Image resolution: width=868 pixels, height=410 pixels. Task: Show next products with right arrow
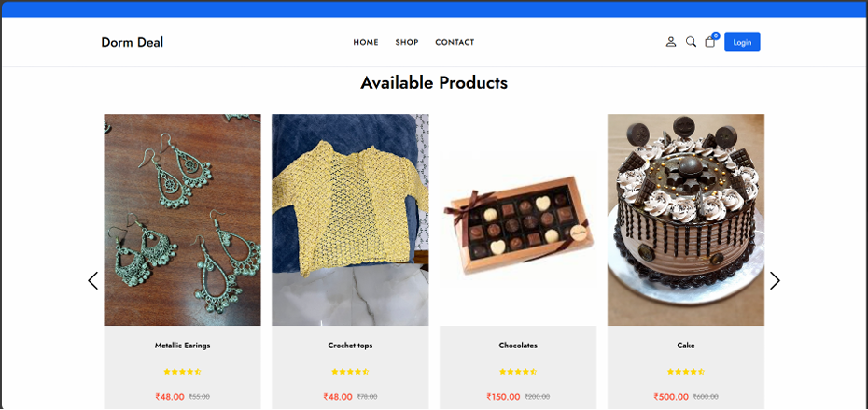[775, 281]
